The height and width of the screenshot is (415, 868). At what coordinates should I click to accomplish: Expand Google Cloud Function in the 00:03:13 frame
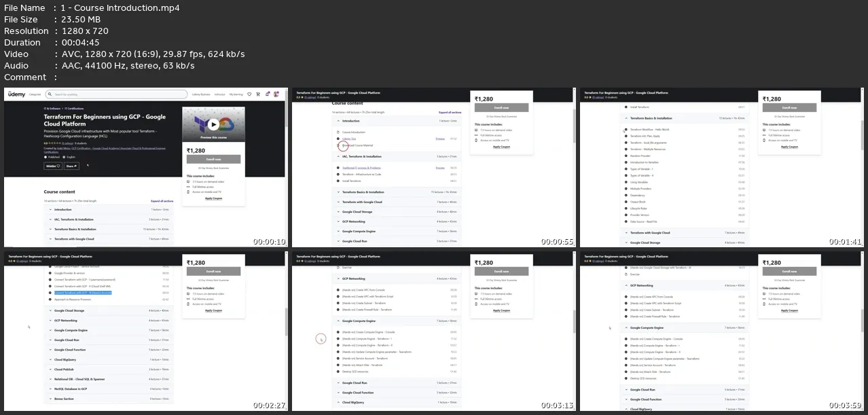tap(397, 392)
